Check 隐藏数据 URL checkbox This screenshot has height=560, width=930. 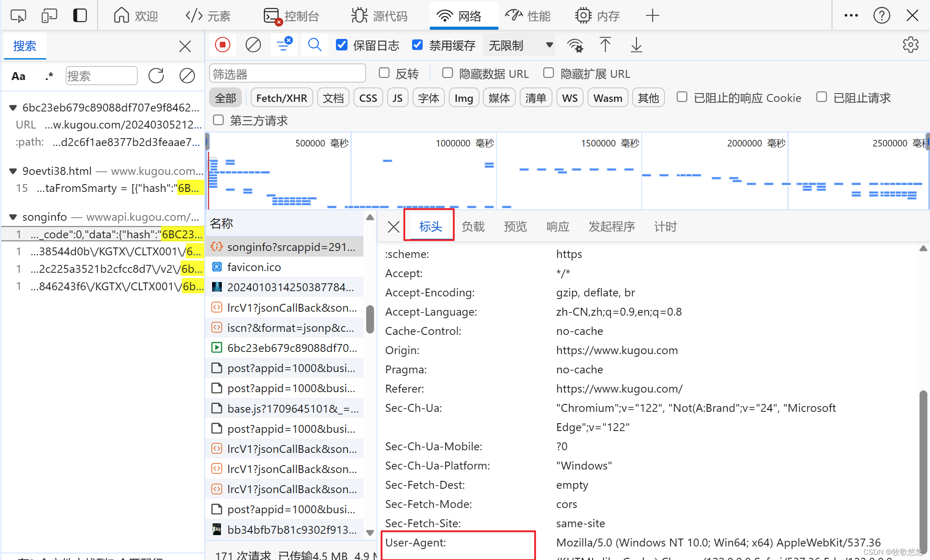(x=448, y=73)
